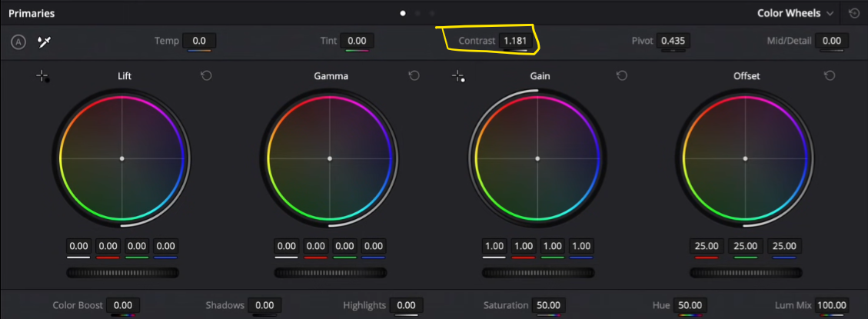Click center point of Lift color wheel
Viewport: 868px width, 319px height.
click(x=121, y=158)
